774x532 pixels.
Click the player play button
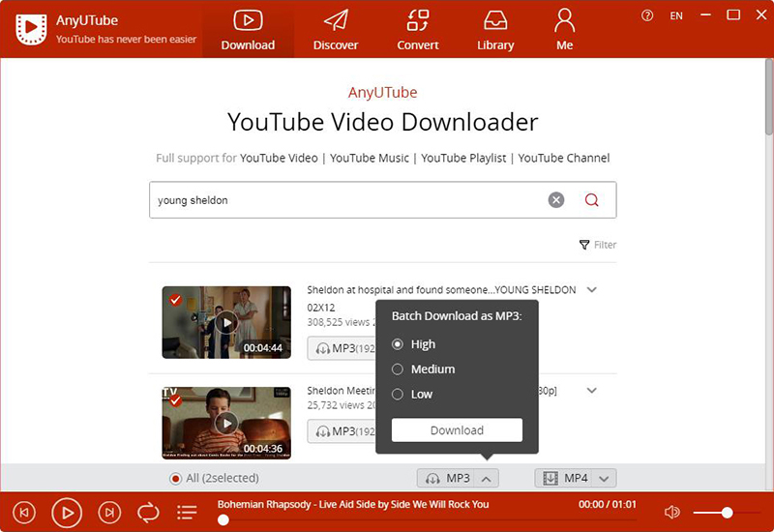coord(67,513)
